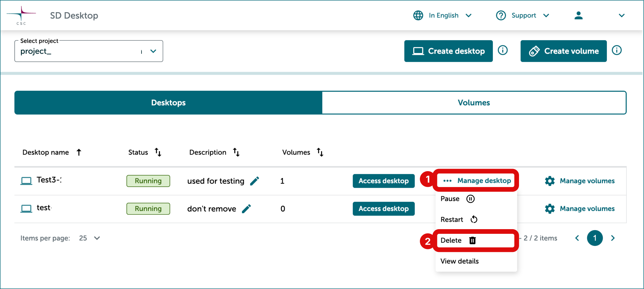The height and width of the screenshot is (289, 644).
Task: Click the 'used for testing' description text
Action: (x=216, y=181)
